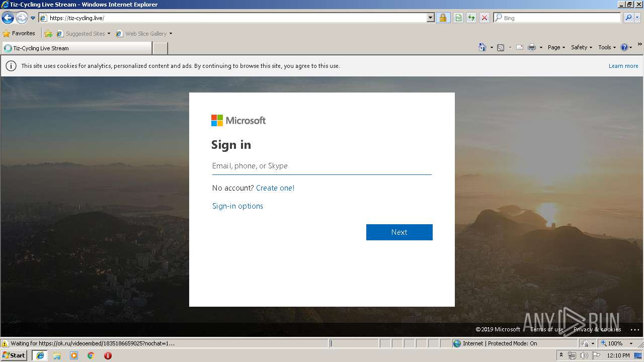
Task: Click the browser Back arrow button
Action: [8, 18]
